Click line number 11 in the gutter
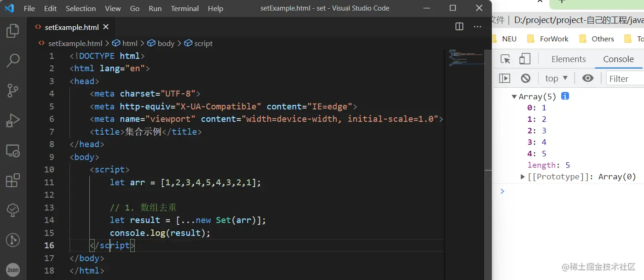The height and width of the screenshot is (280, 644). point(49,182)
